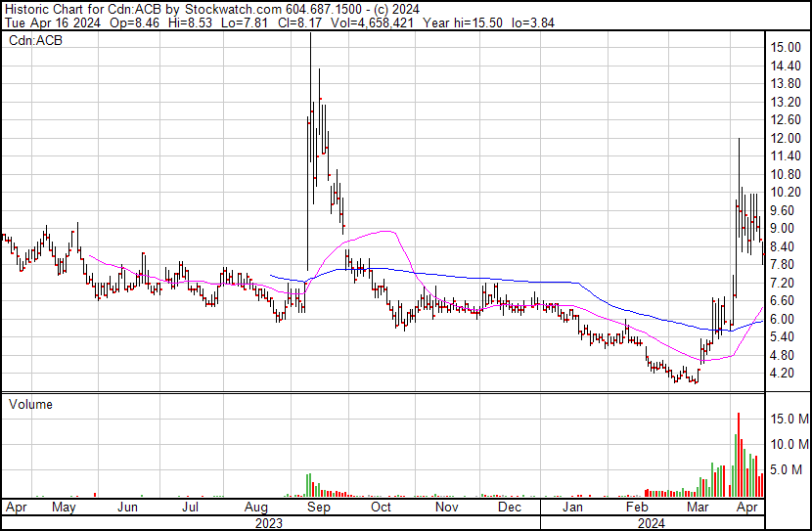Click the 'Cl=8.17' closing price value

click(298, 22)
